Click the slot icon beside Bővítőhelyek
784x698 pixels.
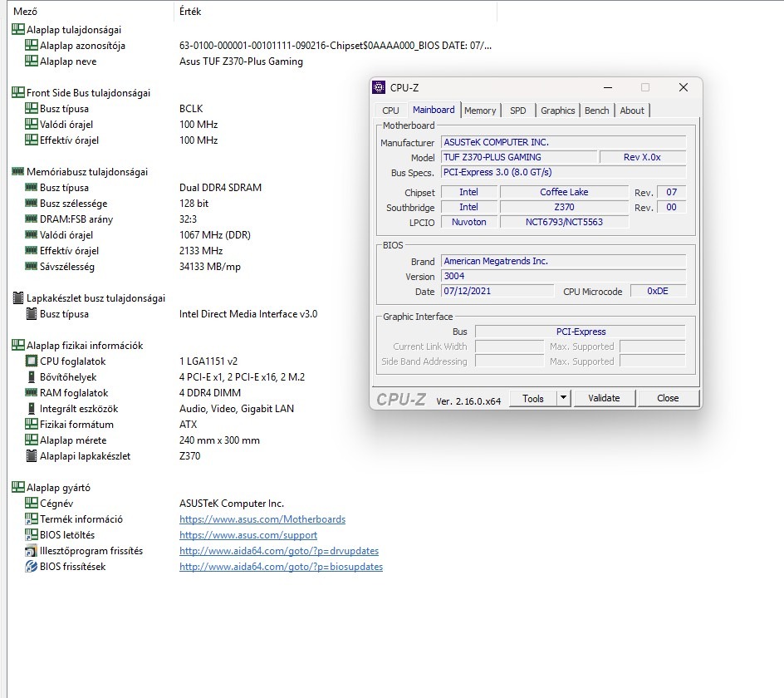coord(31,376)
